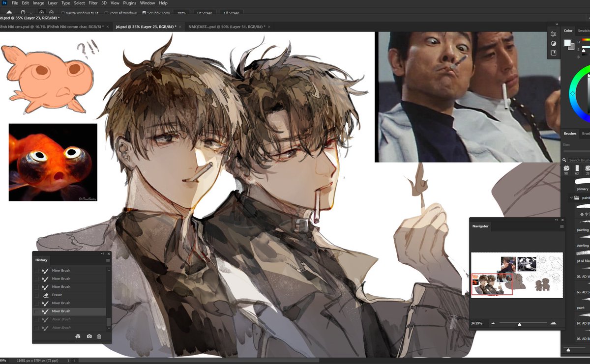Delete current state with History trash icon
This screenshot has width=590, height=364.
[x=99, y=336]
